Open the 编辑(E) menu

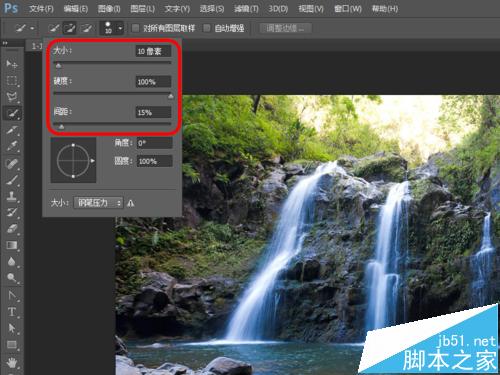pyautogui.click(x=76, y=9)
